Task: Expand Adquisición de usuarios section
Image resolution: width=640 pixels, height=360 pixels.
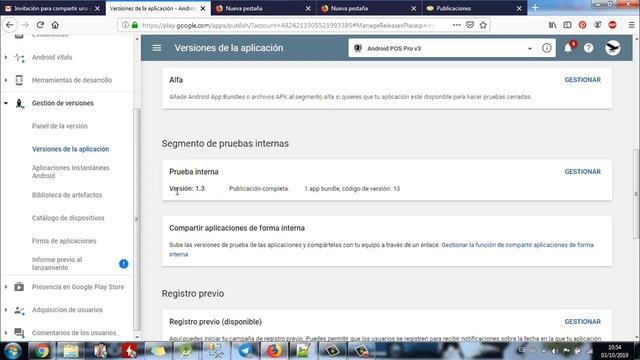Action: pos(6,310)
